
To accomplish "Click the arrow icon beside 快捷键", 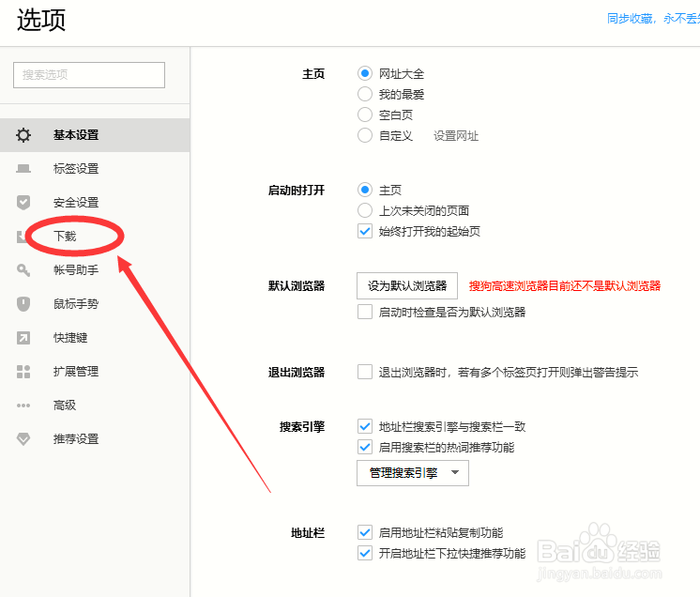I will tap(23, 338).
